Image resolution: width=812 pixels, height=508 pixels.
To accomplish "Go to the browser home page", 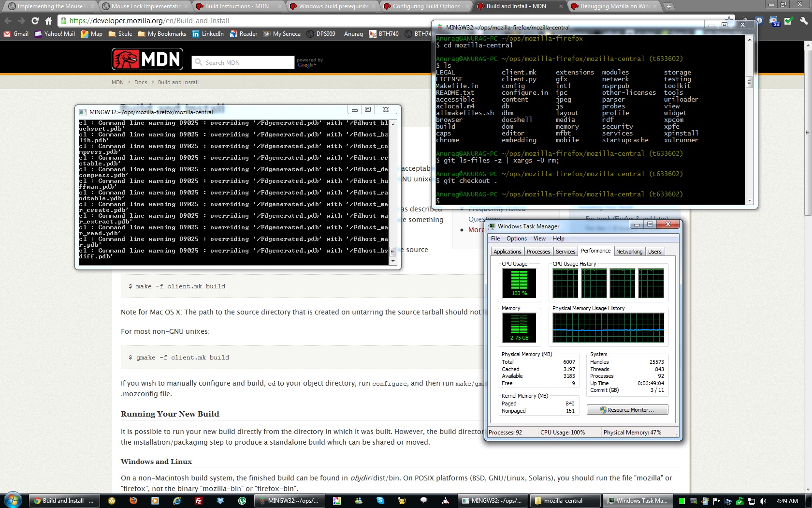I will [x=48, y=21].
